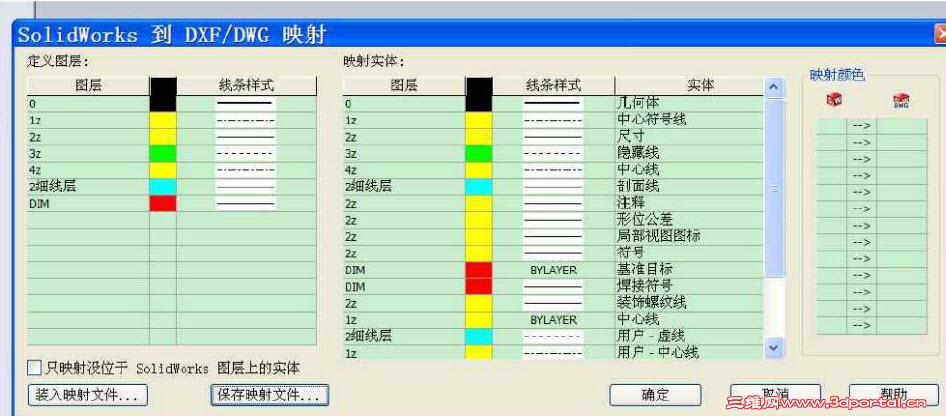Click 图层 column header in 定义图层 table
This screenshot has width=946, height=416.
point(88,86)
